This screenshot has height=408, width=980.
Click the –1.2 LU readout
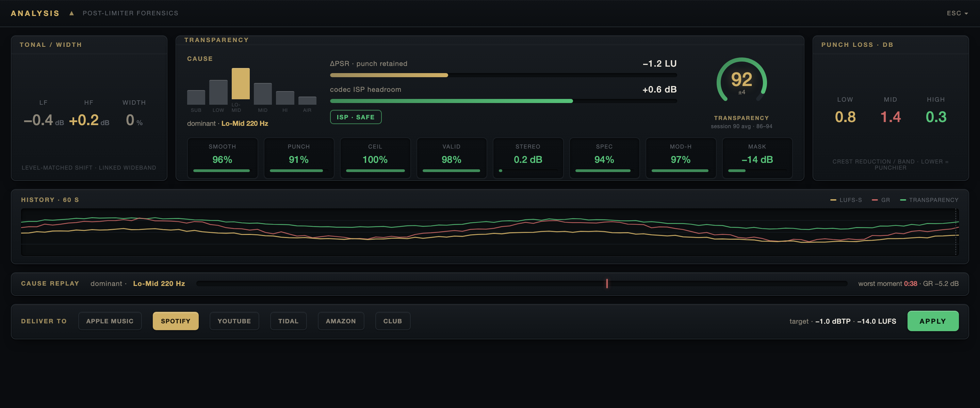click(x=659, y=64)
